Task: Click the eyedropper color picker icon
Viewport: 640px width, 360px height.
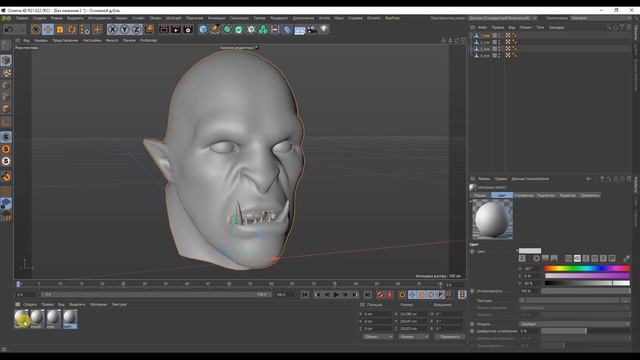Action: tap(627, 258)
